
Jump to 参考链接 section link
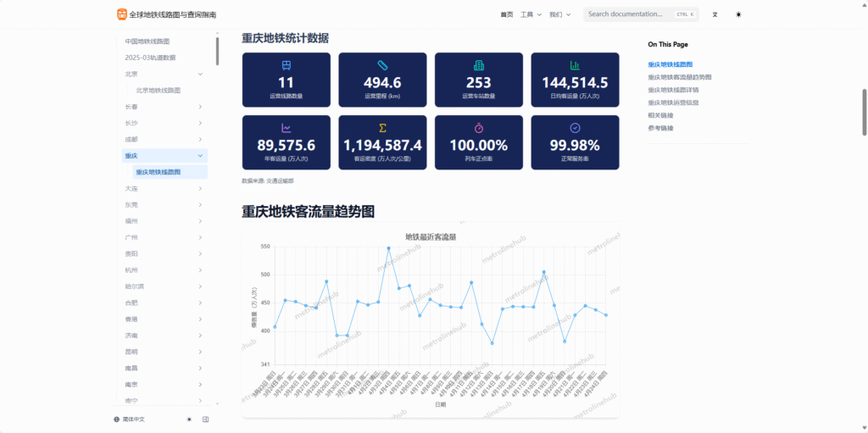pyautogui.click(x=661, y=128)
